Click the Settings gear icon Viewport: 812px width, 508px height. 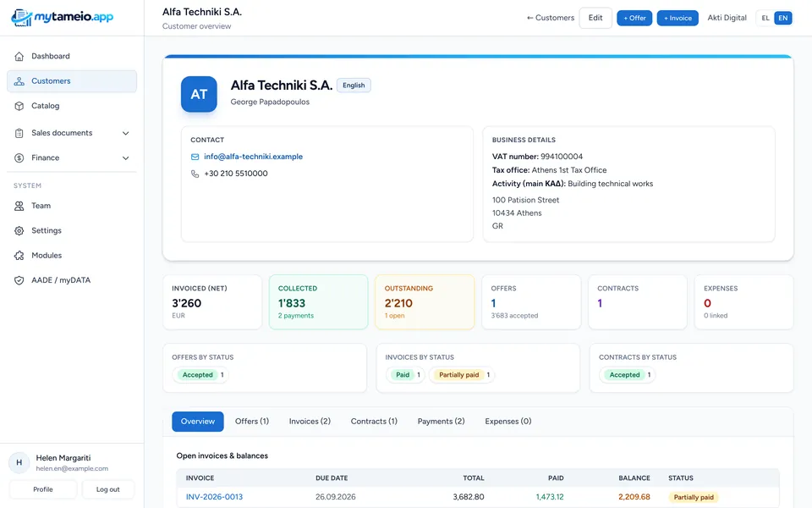point(19,230)
